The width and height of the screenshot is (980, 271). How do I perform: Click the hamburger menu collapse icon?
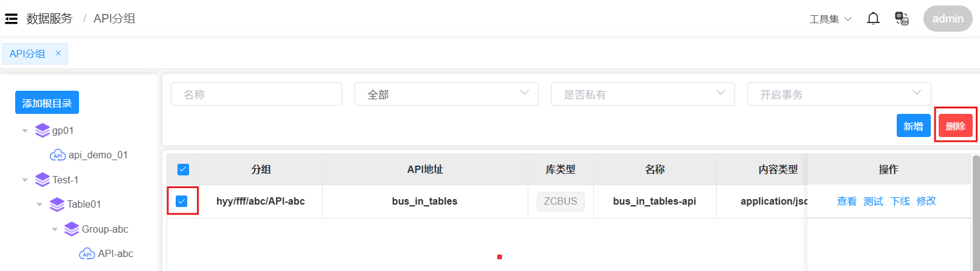pyautogui.click(x=11, y=19)
